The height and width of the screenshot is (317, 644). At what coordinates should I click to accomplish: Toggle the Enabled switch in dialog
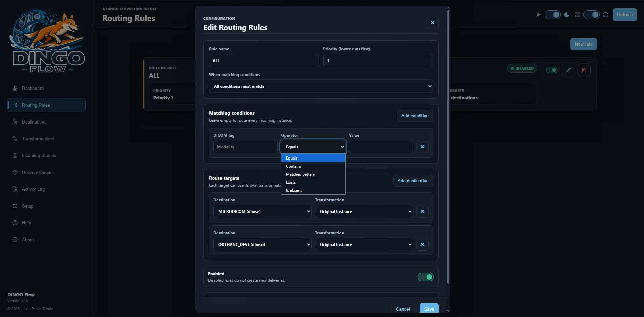[x=426, y=277]
